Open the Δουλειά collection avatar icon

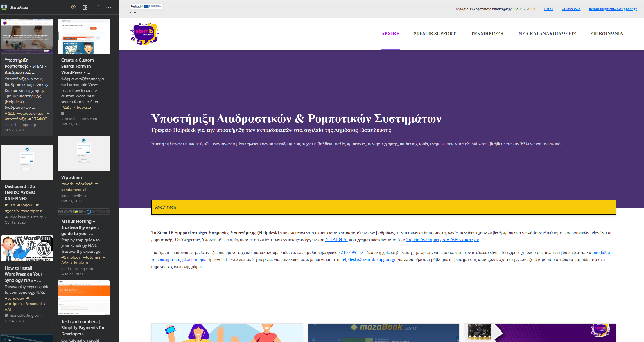point(4,7)
